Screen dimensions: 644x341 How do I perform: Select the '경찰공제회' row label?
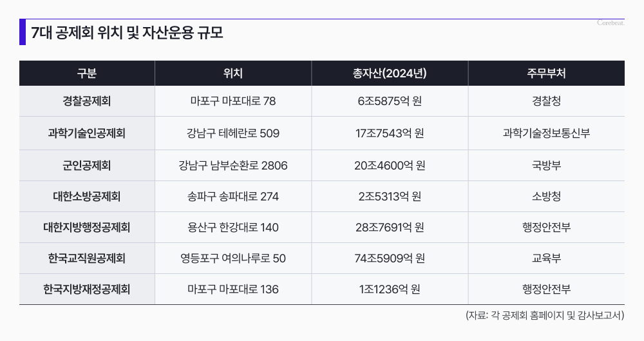pos(86,101)
